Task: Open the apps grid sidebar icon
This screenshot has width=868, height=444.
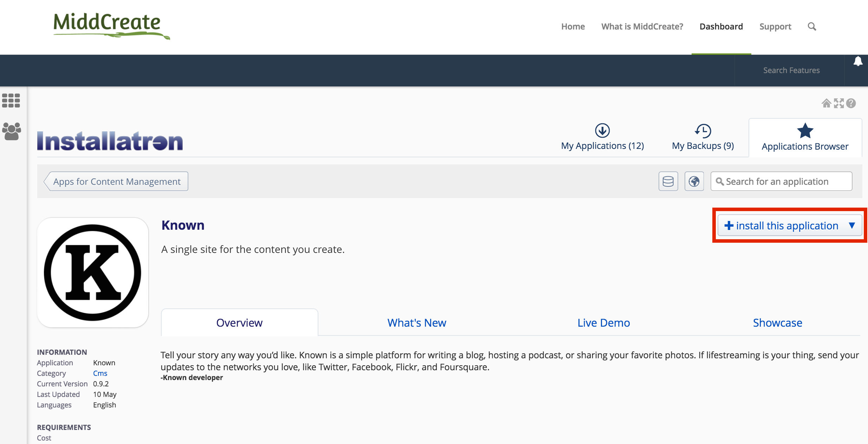Action: [11, 100]
